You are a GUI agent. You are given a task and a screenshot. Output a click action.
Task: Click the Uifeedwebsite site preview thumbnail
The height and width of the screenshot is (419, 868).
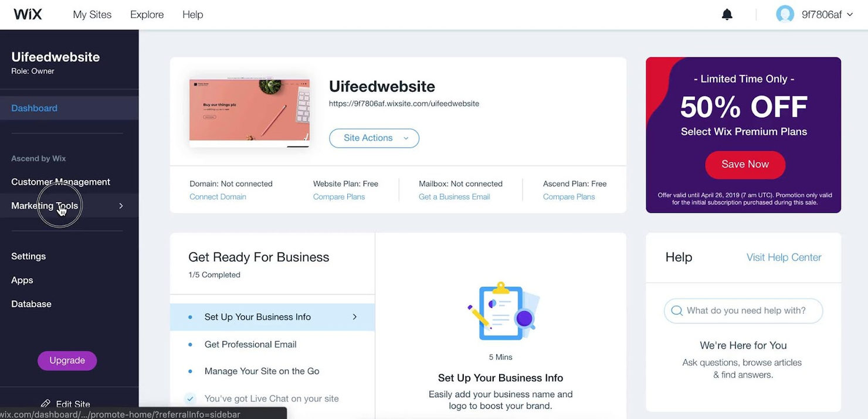249,111
